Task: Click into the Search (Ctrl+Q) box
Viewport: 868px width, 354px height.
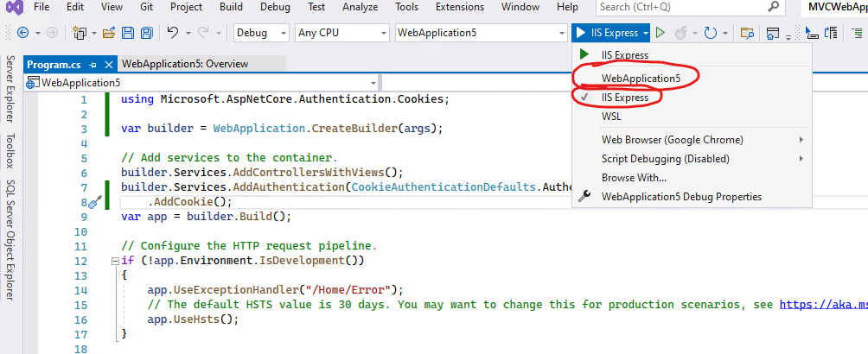Action: click(x=681, y=7)
